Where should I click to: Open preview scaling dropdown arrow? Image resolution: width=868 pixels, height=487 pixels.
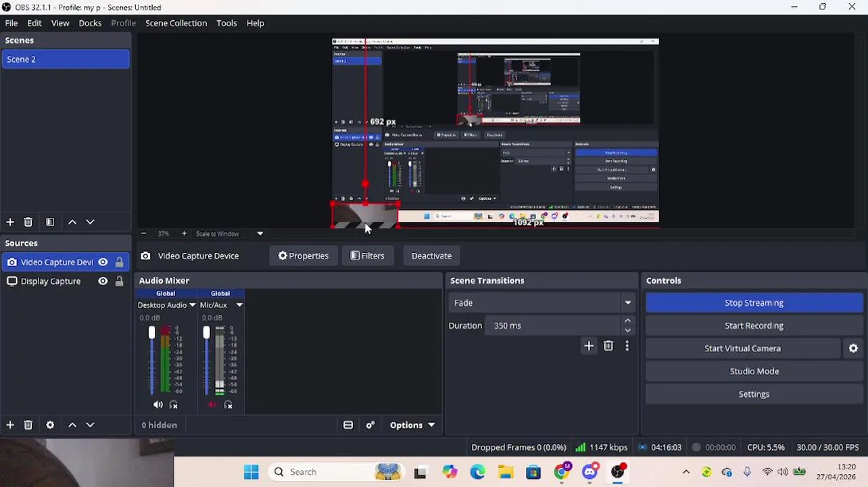pyautogui.click(x=260, y=233)
